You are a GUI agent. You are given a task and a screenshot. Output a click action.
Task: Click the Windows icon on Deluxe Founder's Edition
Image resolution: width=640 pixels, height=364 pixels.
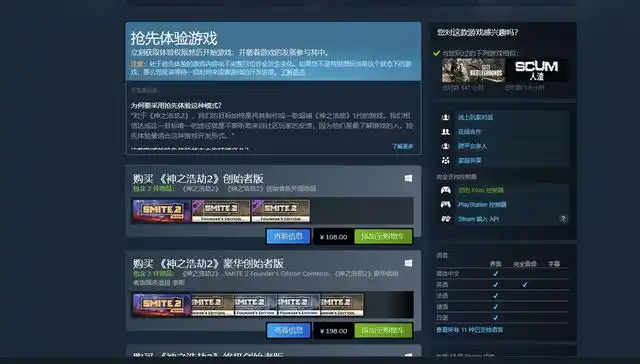[408, 263]
